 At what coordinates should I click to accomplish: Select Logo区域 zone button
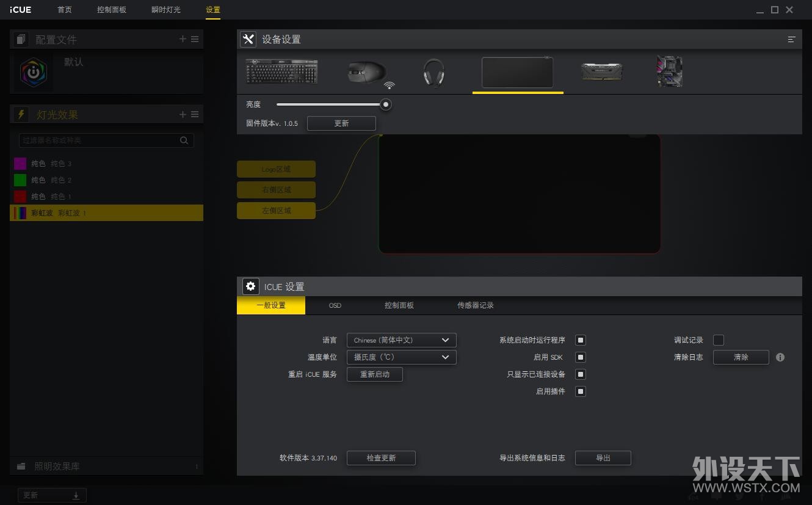[276, 169]
